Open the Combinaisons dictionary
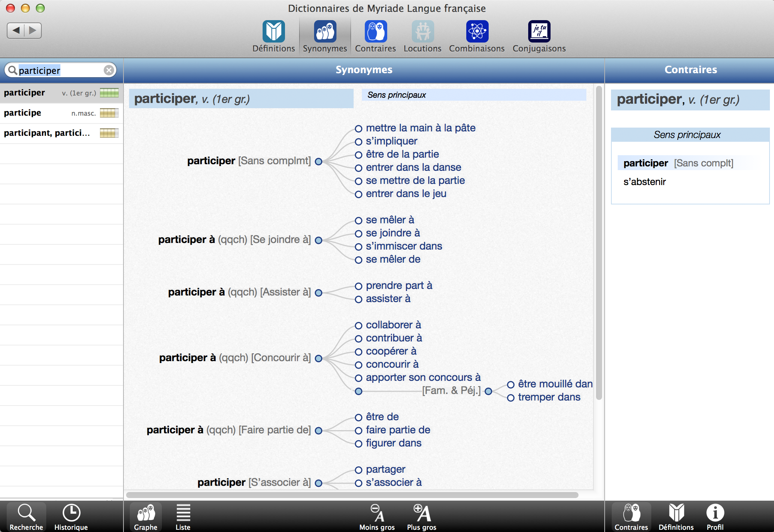 pyautogui.click(x=477, y=37)
